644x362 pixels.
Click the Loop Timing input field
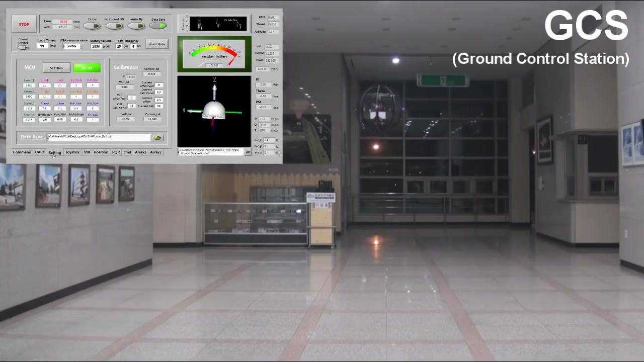click(42, 46)
